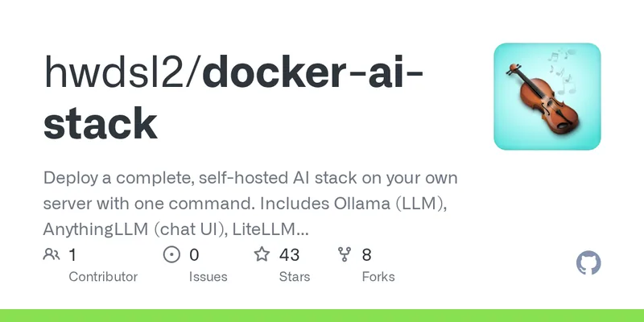Viewport: 644px width, 322px height.
Task: Select the Contributor label
Action: pyautogui.click(x=103, y=277)
